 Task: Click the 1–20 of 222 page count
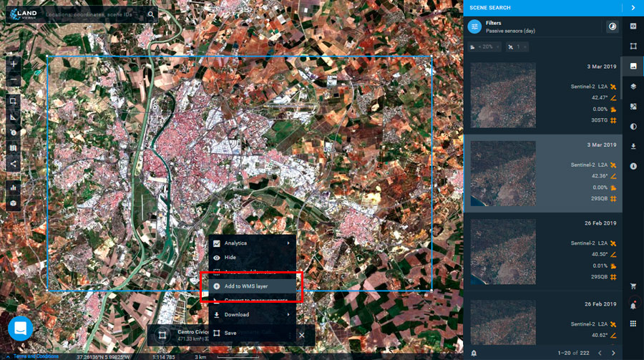[573, 353]
